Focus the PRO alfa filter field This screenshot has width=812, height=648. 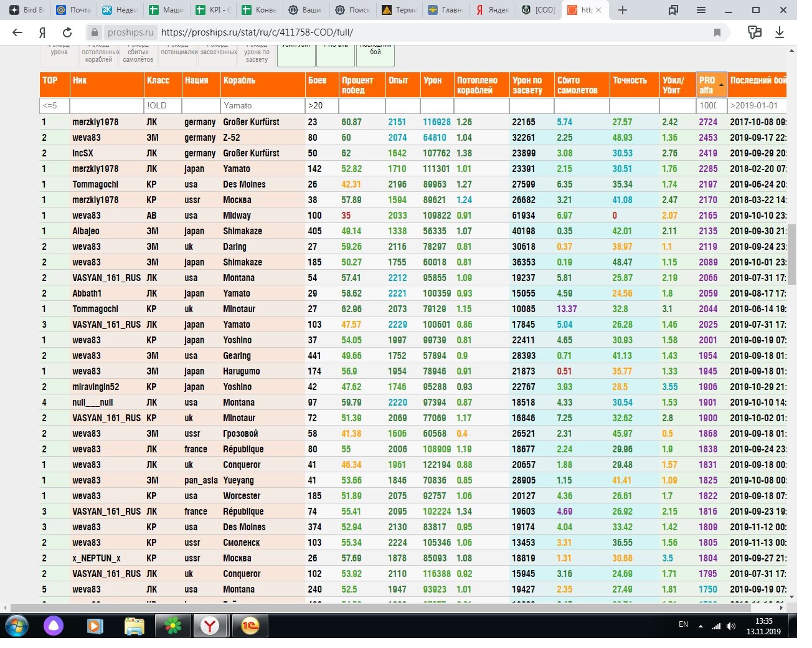coord(711,105)
